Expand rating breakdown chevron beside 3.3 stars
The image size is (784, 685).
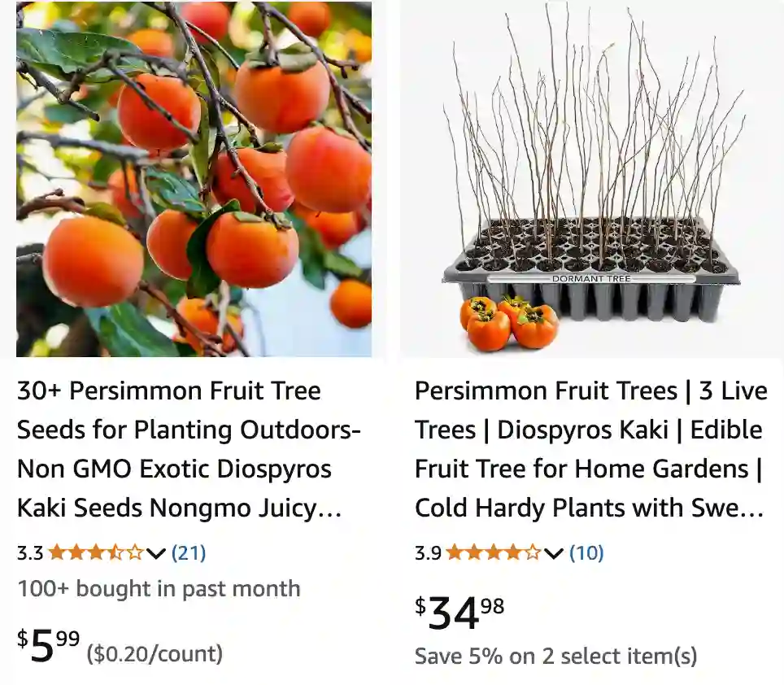[156, 554]
